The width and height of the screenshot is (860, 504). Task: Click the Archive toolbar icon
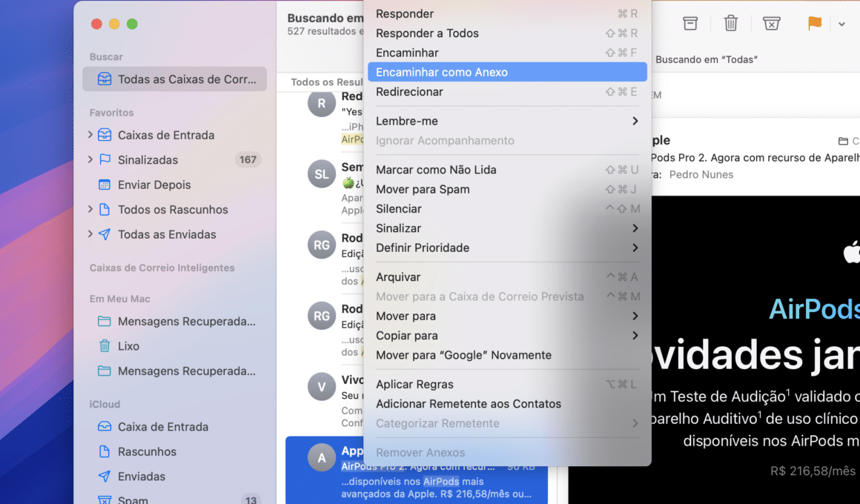(690, 23)
